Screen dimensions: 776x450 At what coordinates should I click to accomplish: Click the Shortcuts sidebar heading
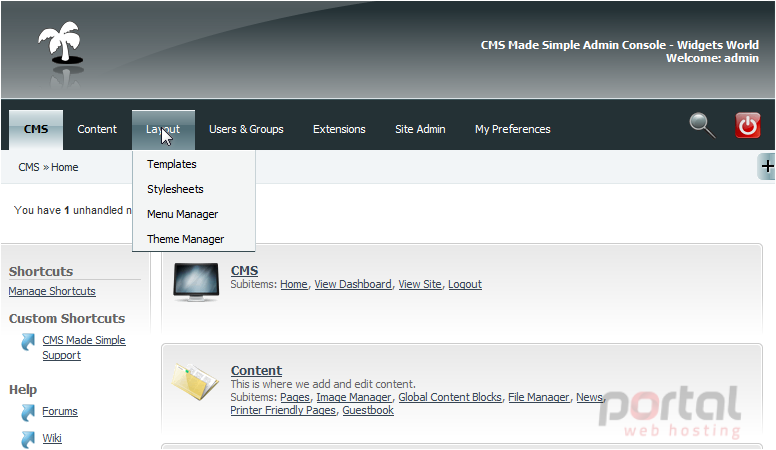41,271
